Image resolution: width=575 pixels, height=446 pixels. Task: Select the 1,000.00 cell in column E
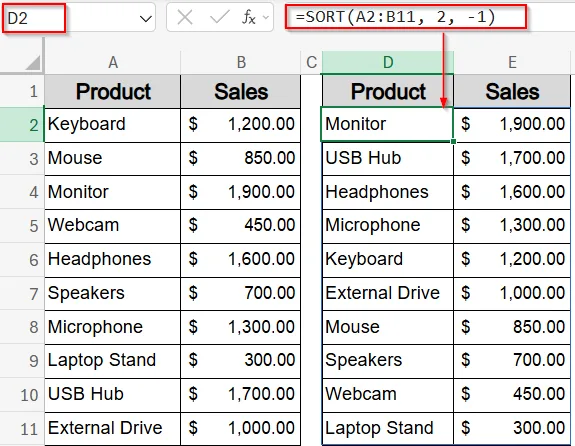pyautogui.click(x=512, y=293)
